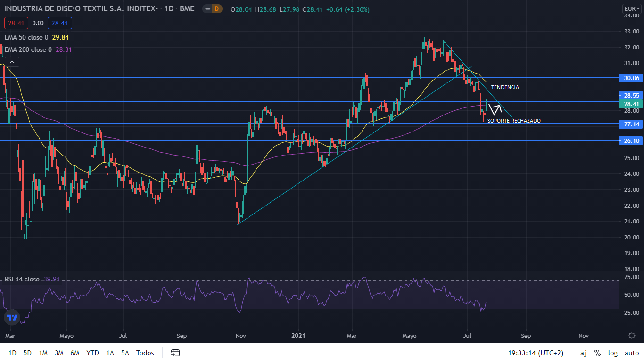Switch to the 6M range tab

74,353
